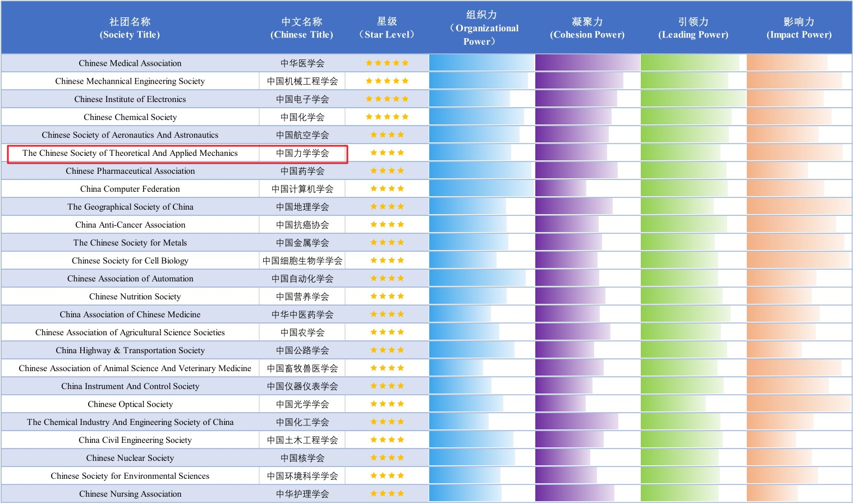
Task: Click the 中国畜牧兽医学会 cell
Action: pos(302,368)
